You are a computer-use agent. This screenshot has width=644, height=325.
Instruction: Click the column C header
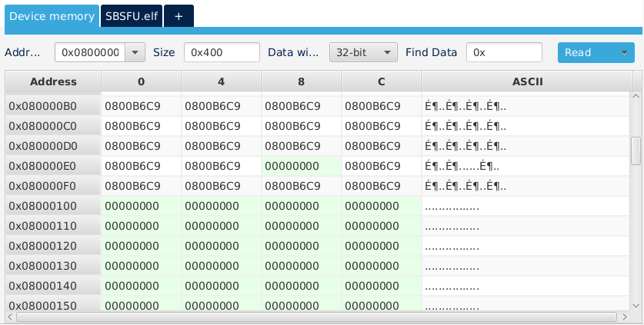(381, 81)
